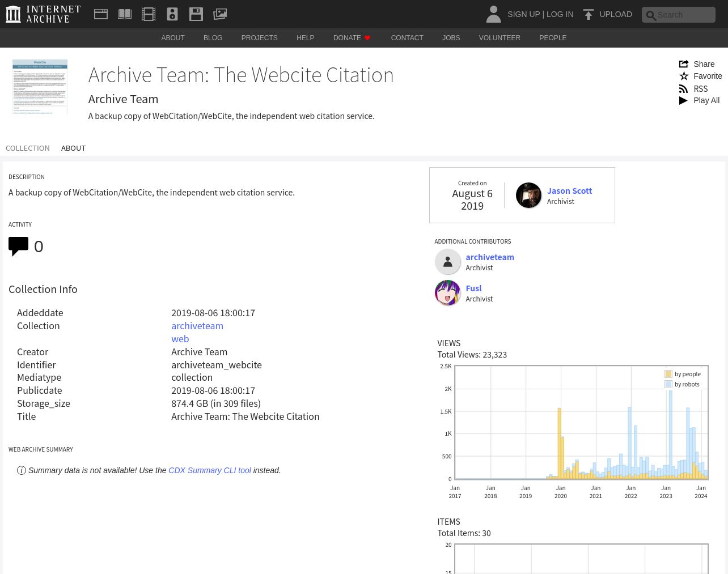
Task: Click the 'Archive Team' subtitle under the heading
Action: [123, 99]
